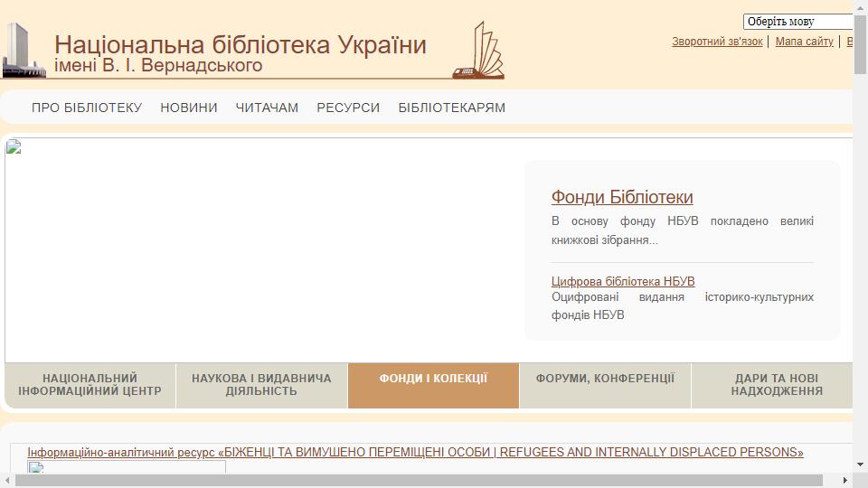This screenshot has height=488, width=868.
Task: Click the horizontal scrollbar left arrow
Action: click(x=7, y=480)
